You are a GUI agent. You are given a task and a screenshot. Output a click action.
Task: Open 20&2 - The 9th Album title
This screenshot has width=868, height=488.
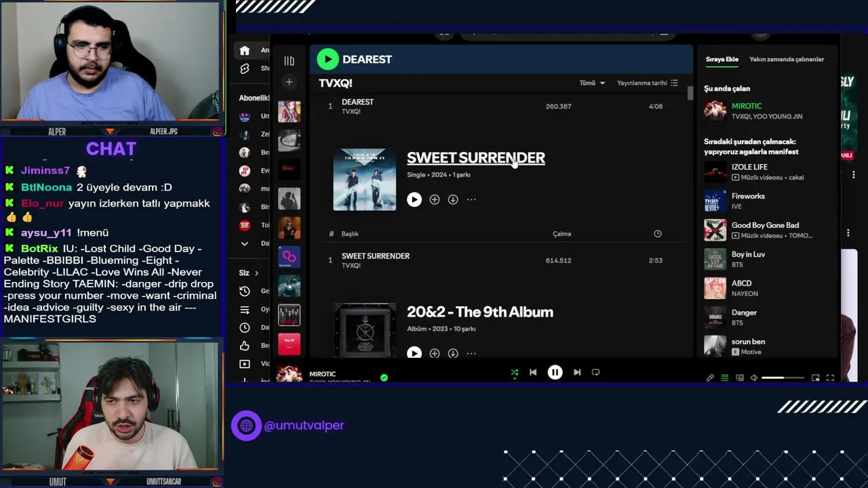(480, 312)
